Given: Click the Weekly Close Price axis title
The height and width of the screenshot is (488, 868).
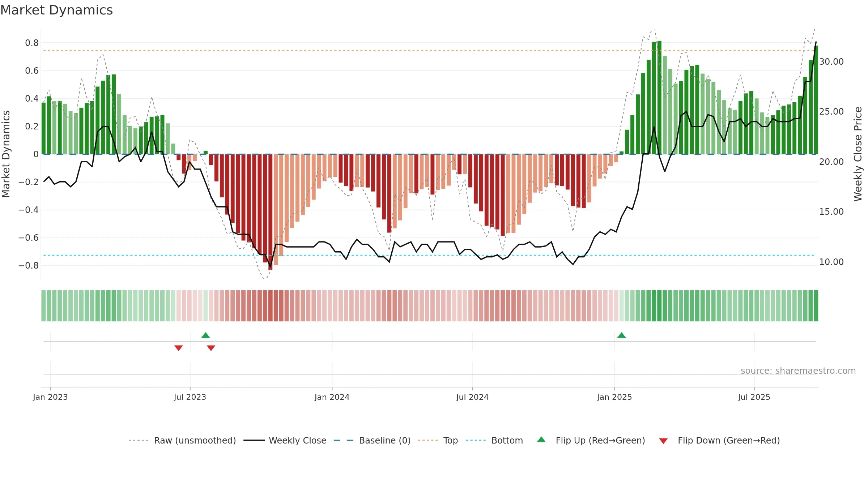Looking at the screenshot, I should (858, 154).
